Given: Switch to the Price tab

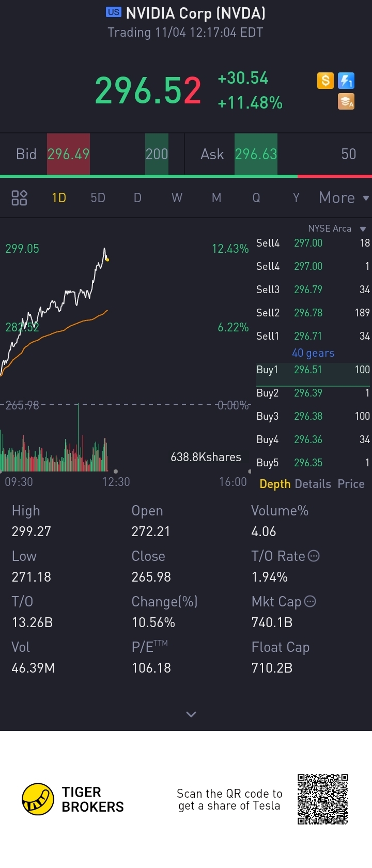Looking at the screenshot, I should click(x=351, y=484).
